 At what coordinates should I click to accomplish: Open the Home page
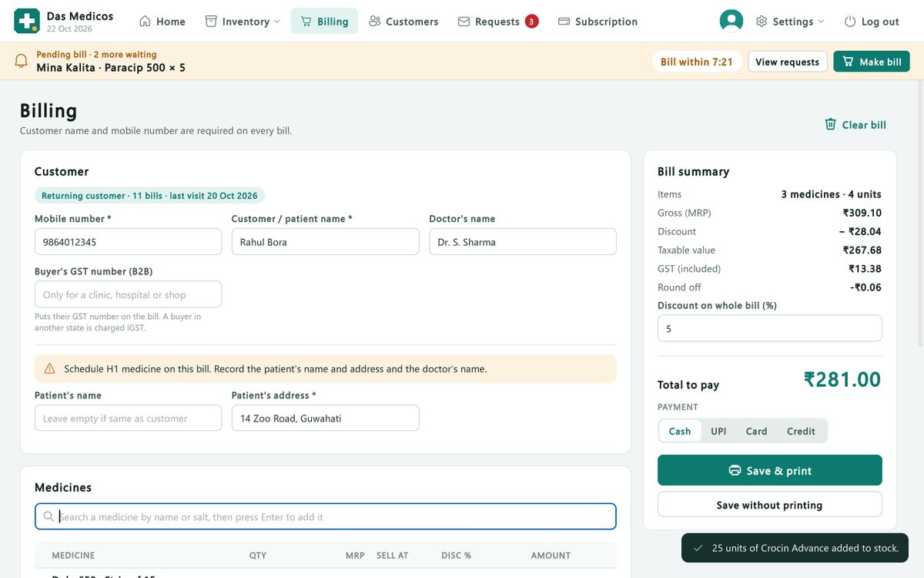pyautogui.click(x=162, y=22)
